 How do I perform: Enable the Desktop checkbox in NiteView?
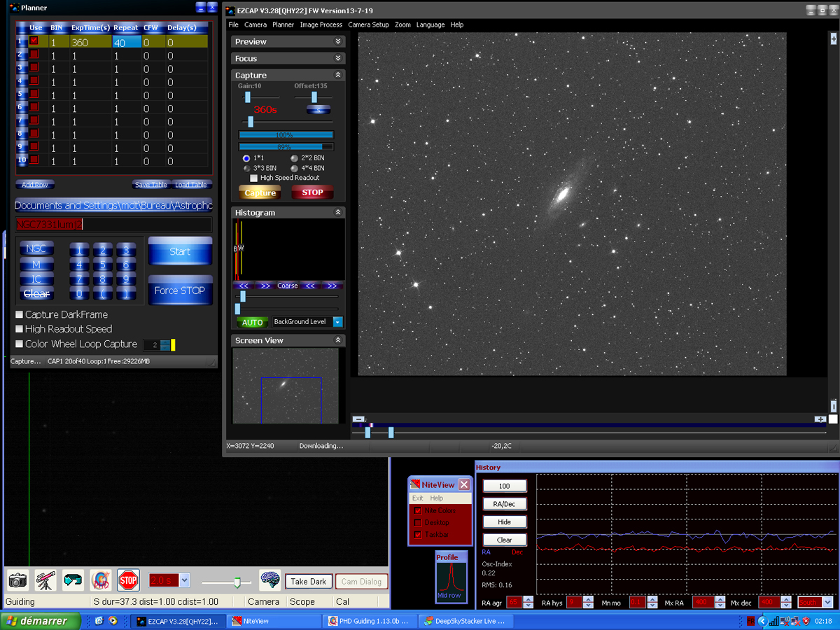click(418, 522)
